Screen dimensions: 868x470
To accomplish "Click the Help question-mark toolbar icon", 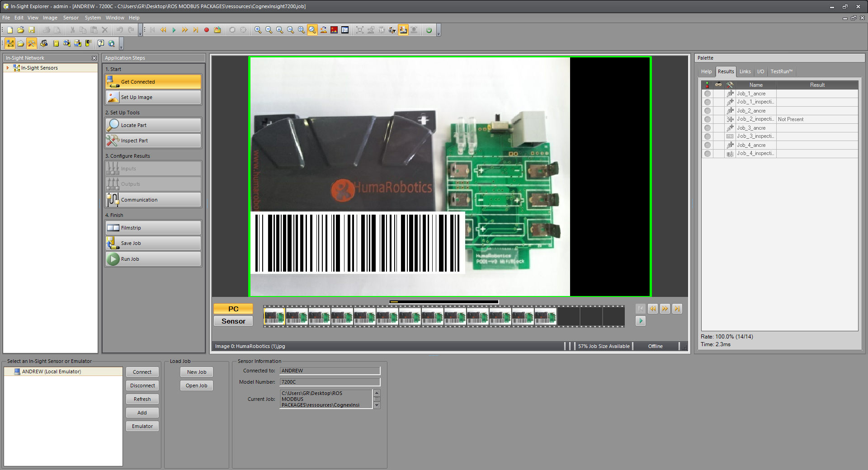I will coord(100,43).
